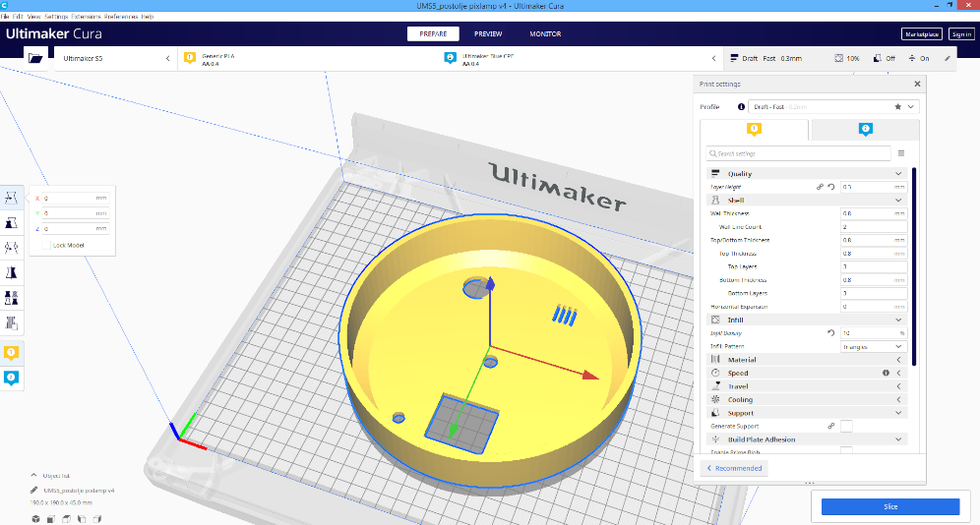Reset Infill Density with revert arrow
Image resolution: width=980 pixels, height=525 pixels.
click(x=831, y=332)
